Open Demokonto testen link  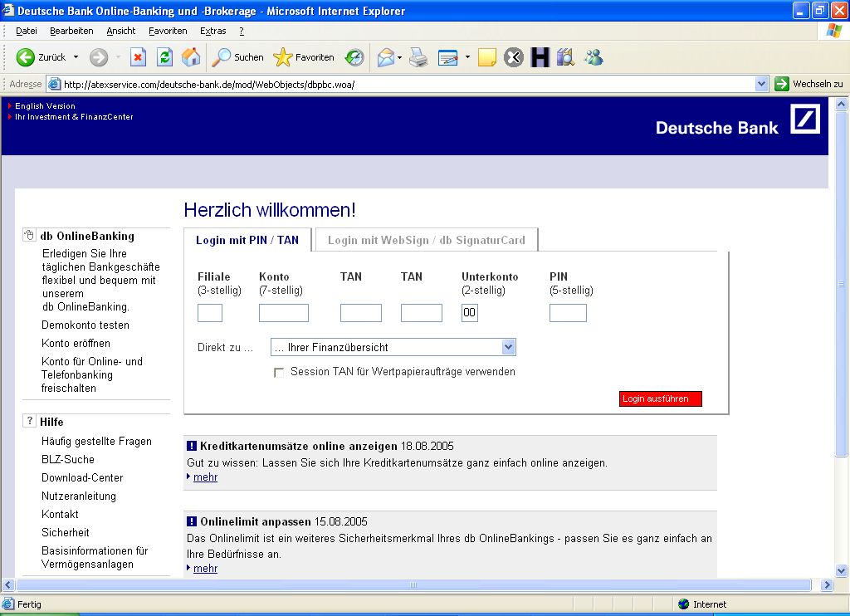[x=85, y=325]
